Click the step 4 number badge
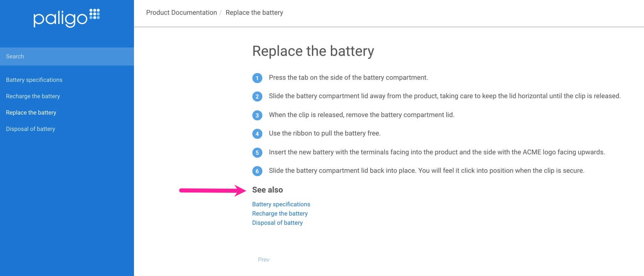644x276 pixels. (x=257, y=133)
